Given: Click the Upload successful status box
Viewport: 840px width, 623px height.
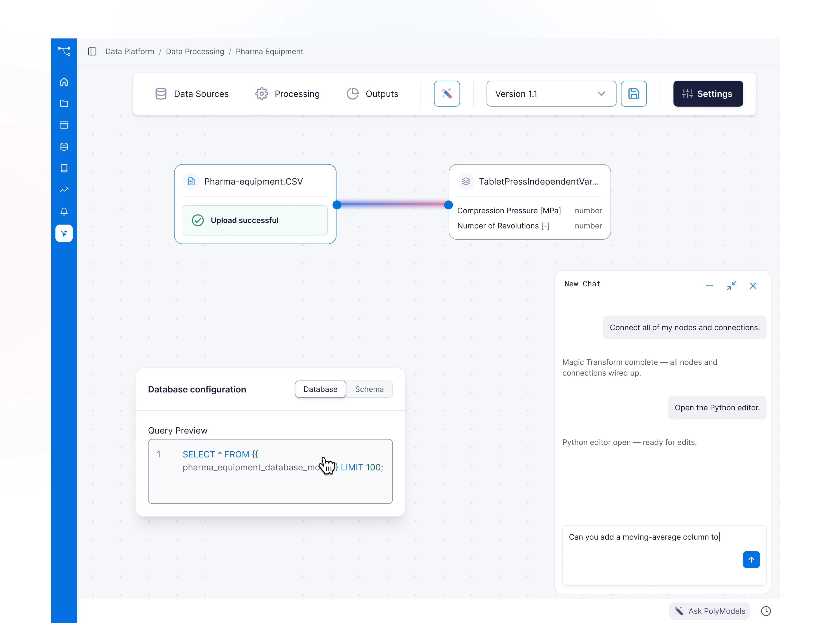Looking at the screenshot, I should click(x=255, y=220).
